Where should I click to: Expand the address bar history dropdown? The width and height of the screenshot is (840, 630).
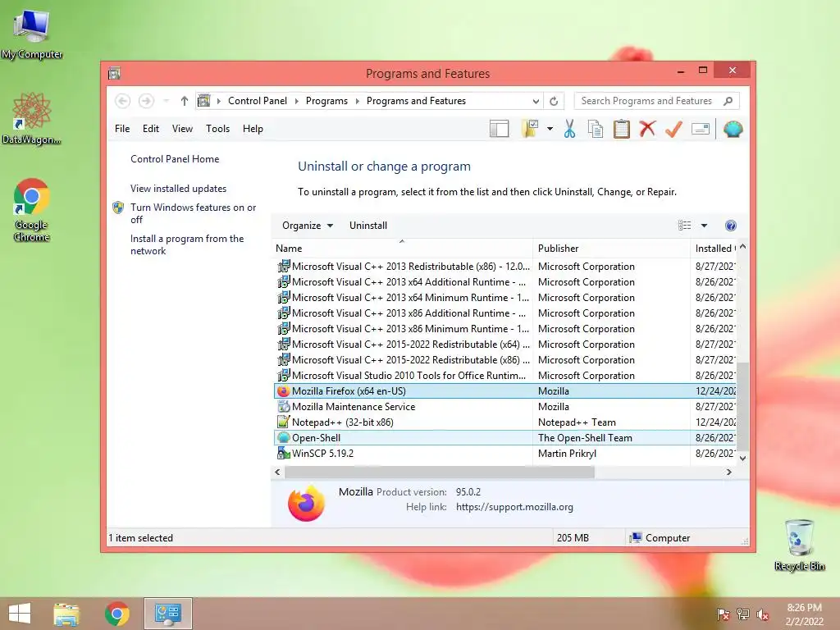pyautogui.click(x=536, y=101)
